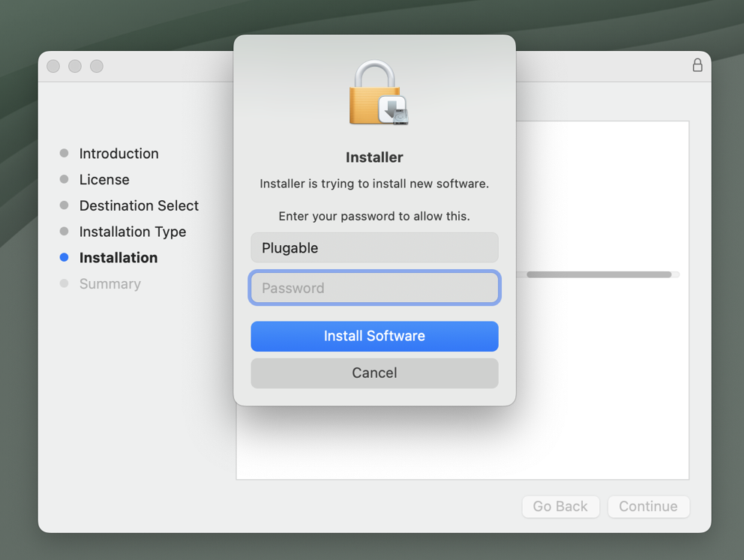The height and width of the screenshot is (560, 744).
Task: Select the Plugable username field
Action: click(x=374, y=247)
